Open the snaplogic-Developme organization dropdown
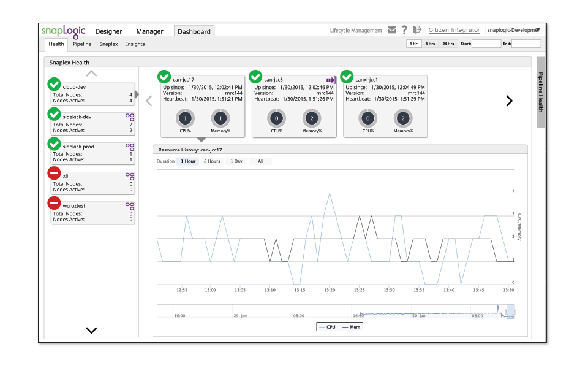The height and width of the screenshot is (368, 588). click(x=537, y=29)
